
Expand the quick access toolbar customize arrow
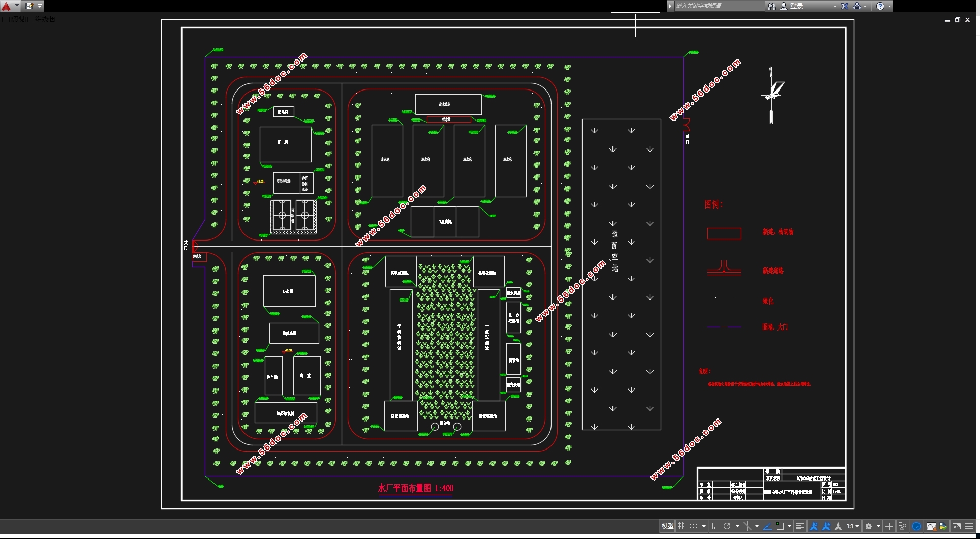[x=40, y=6]
